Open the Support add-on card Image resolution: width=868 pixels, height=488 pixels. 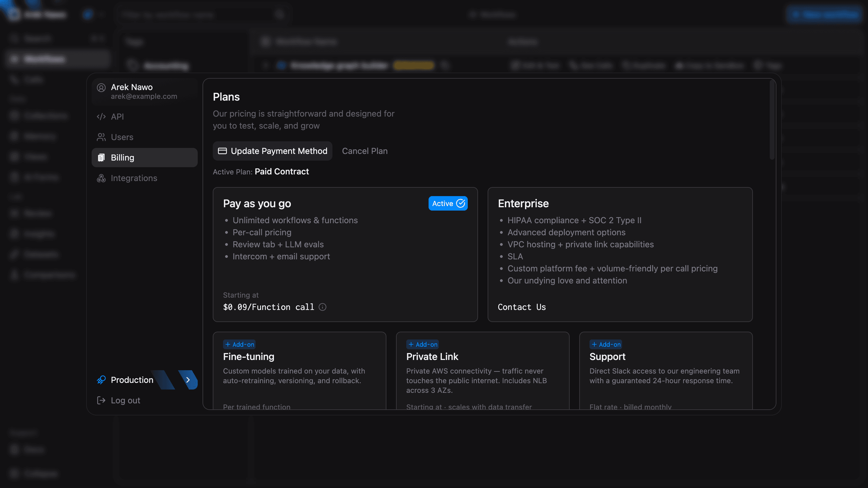click(665, 371)
